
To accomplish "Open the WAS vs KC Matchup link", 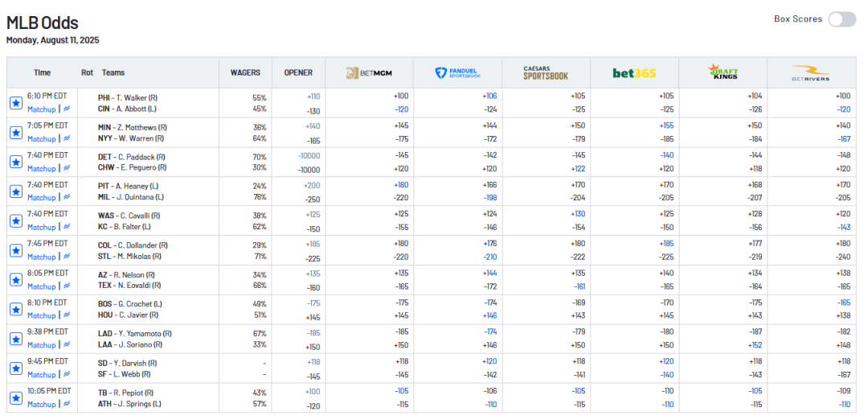I will 41,227.
